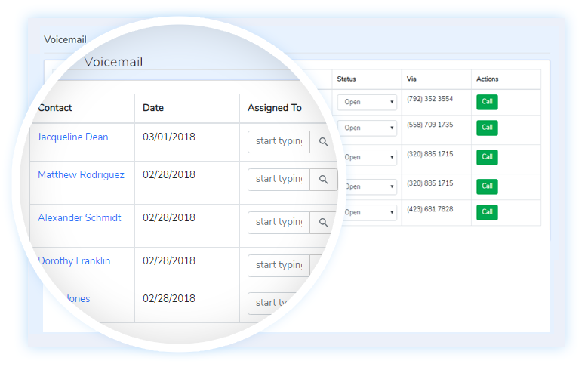The image size is (588, 373).
Task: Open contact Jacqueline Dean
Action: click(72, 137)
